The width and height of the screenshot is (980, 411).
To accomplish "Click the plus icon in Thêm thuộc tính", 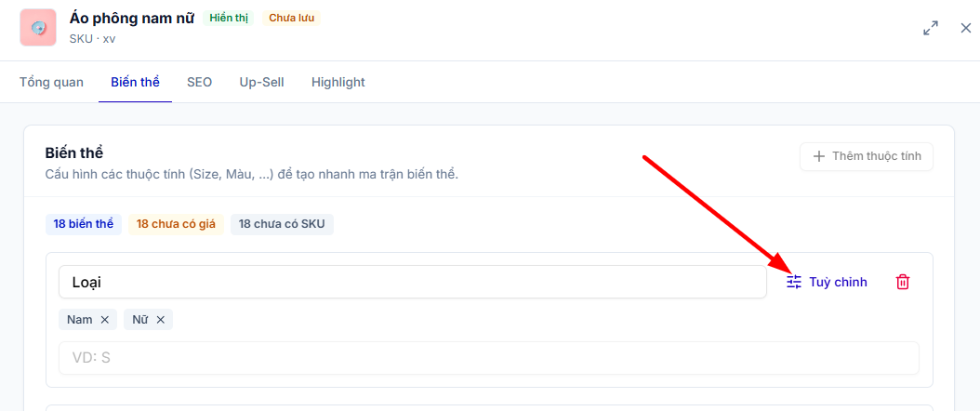I will pyautogui.click(x=819, y=156).
